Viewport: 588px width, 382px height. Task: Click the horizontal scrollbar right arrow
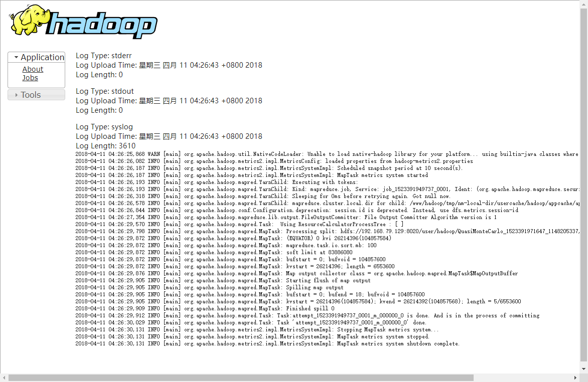(575, 377)
